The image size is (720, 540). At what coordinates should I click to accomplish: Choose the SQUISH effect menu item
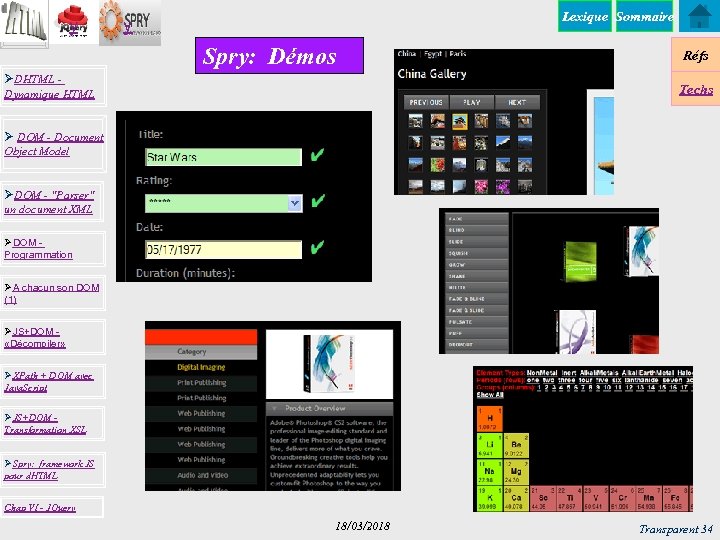477,253
